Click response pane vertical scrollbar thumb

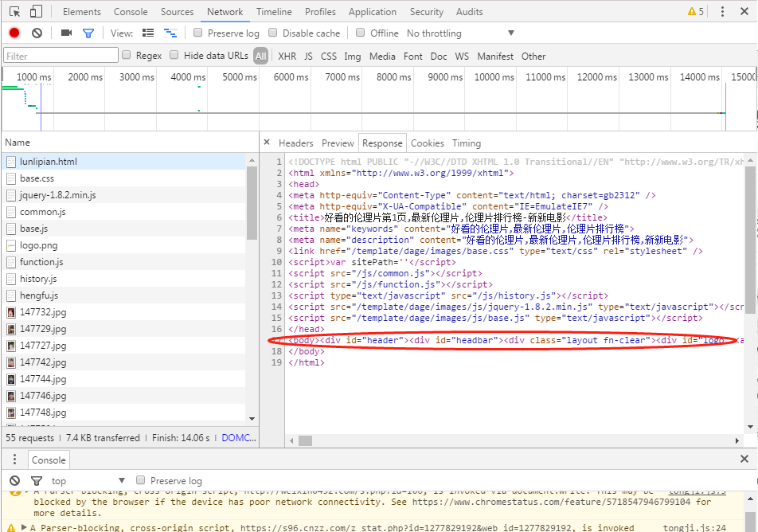[750, 241]
